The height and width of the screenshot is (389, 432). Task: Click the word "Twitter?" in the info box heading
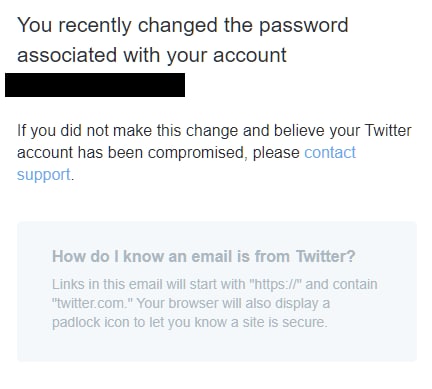[325, 257]
